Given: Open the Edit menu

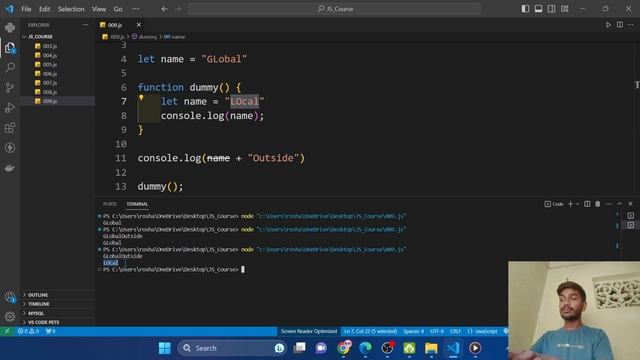Looking at the screenshot, I should (44, 9).
